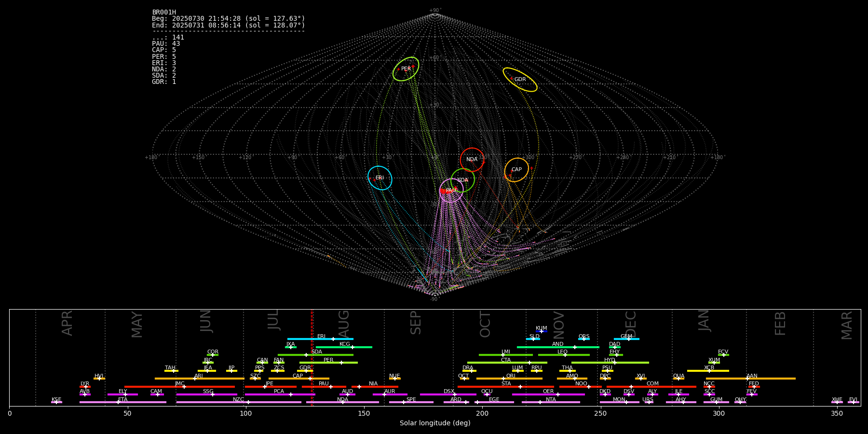Click the QUA bar in timeline
This screenshot has height=434, width=868.
678,379
